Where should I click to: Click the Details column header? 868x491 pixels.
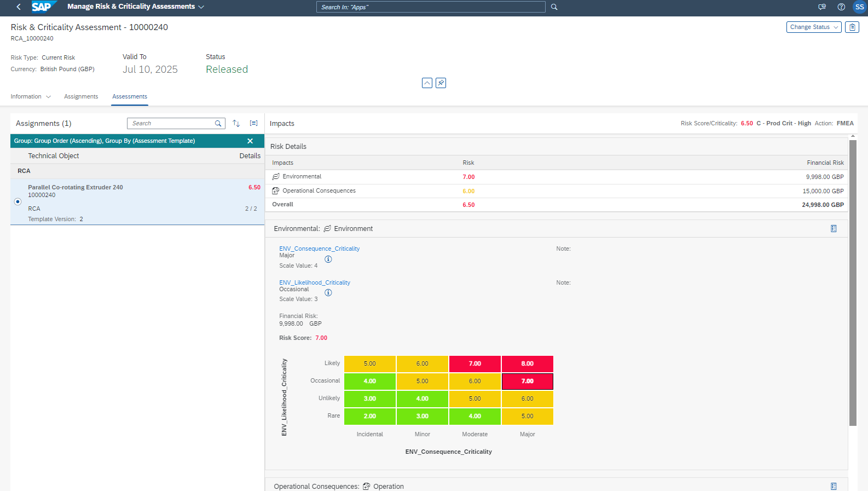tap(250, 156)
